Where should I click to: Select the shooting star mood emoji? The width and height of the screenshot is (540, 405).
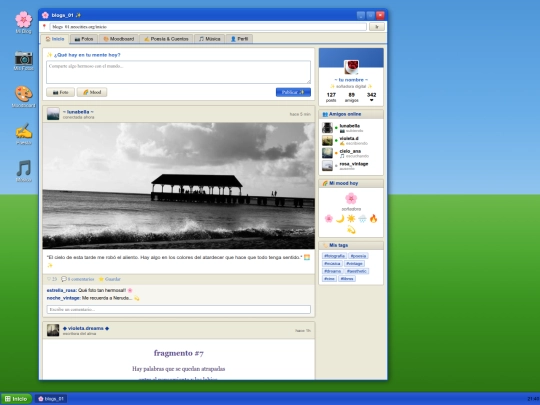click(x=351, y=230)
